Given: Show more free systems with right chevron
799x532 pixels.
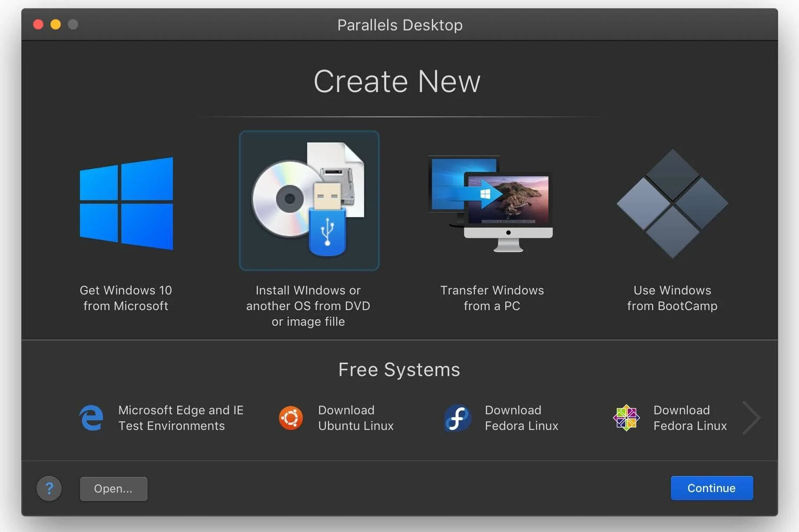Looking at the screenshot, I should tap(751, 418).
